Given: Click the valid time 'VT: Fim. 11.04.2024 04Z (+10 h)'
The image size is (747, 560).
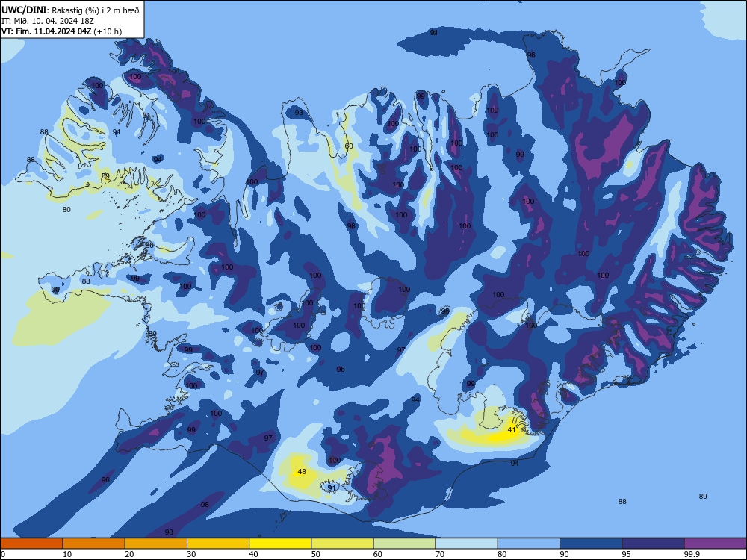Looking at the screenshot, I should click(61, 31).
